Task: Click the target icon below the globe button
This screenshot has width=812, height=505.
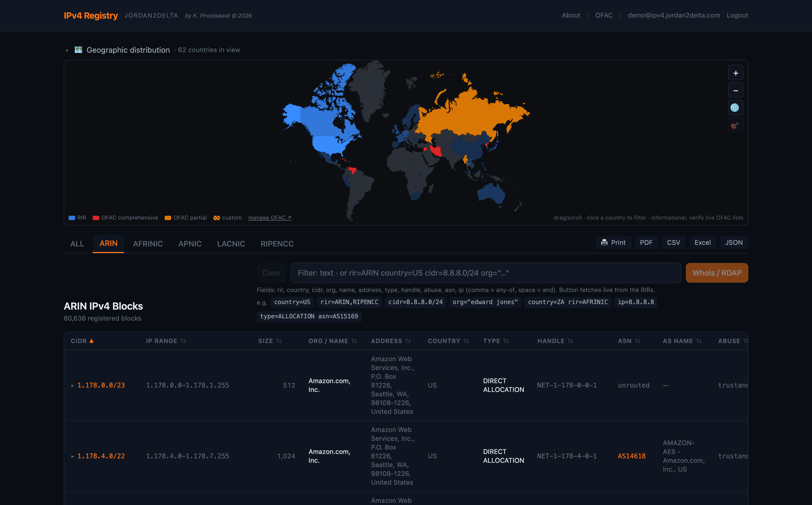Action: point(735,126)
